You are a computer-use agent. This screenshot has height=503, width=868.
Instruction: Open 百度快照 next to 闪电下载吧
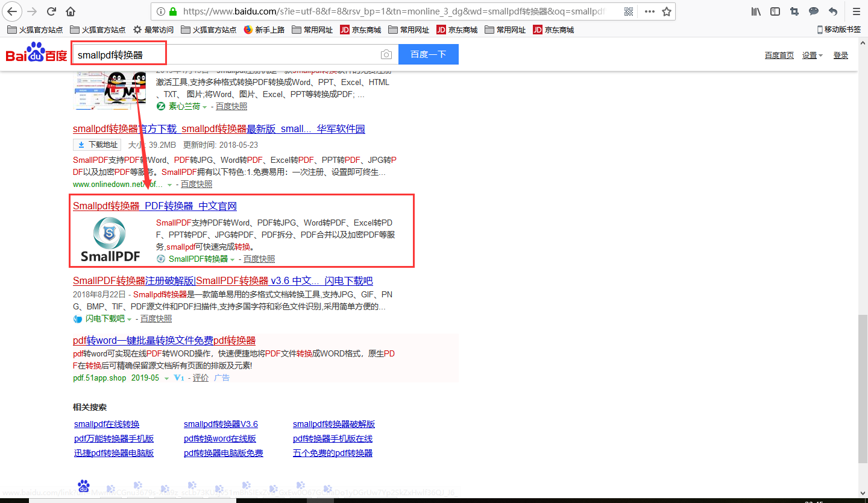pos(156,318)
